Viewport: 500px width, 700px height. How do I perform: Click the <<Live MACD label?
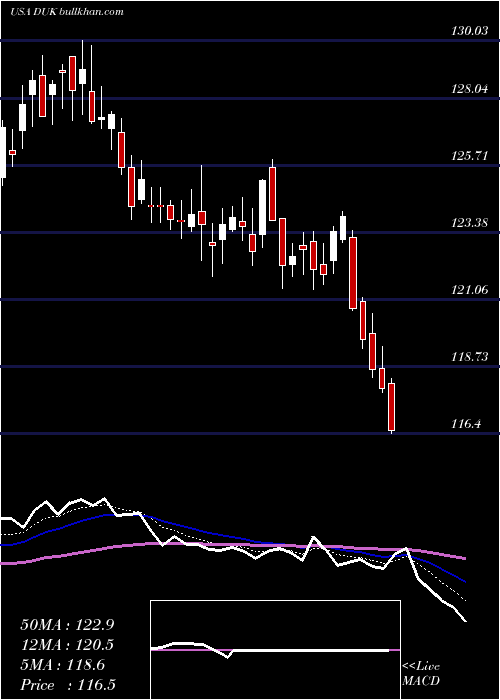point(421,673)
